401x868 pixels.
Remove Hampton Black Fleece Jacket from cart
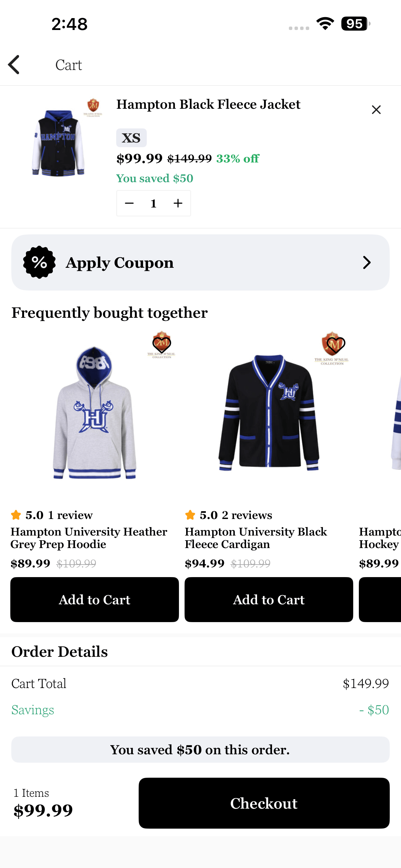pos(376,109)
